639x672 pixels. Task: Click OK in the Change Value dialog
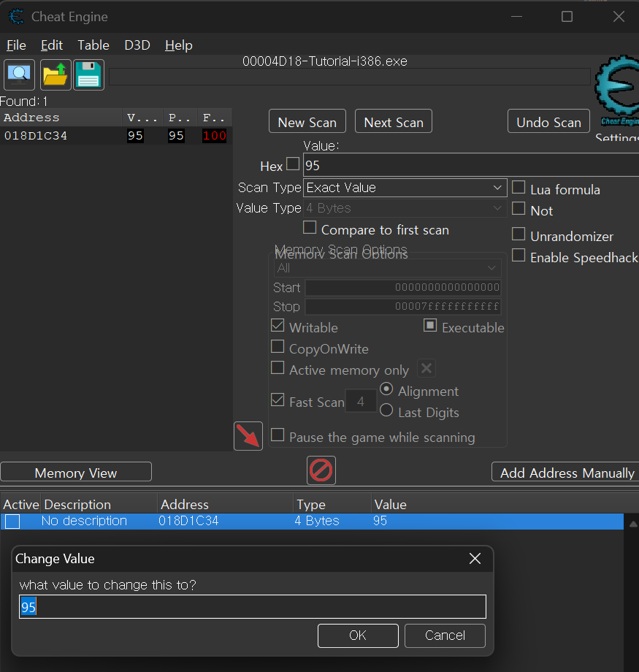[358, 635]
